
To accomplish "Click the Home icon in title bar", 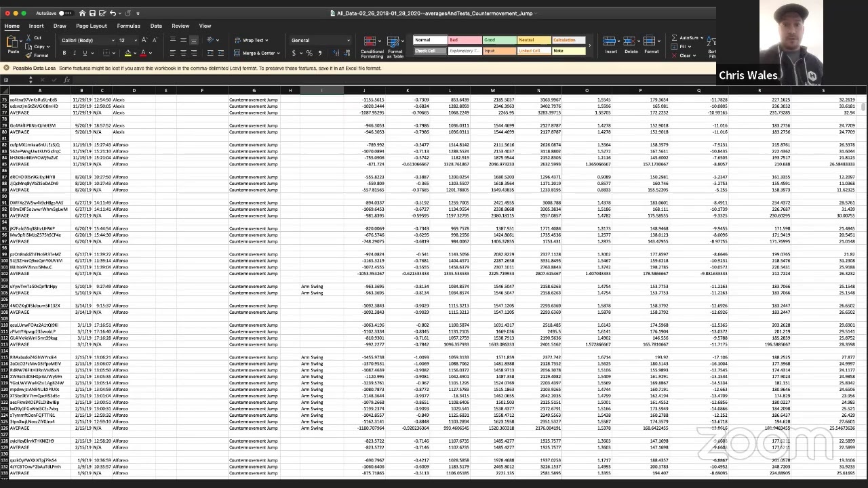I will pos(82,13).
